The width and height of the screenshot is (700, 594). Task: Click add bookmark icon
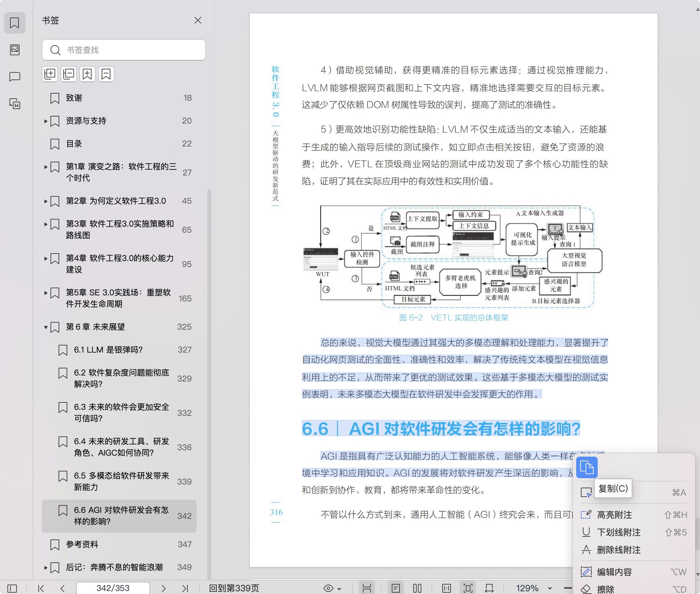[87, 74]
